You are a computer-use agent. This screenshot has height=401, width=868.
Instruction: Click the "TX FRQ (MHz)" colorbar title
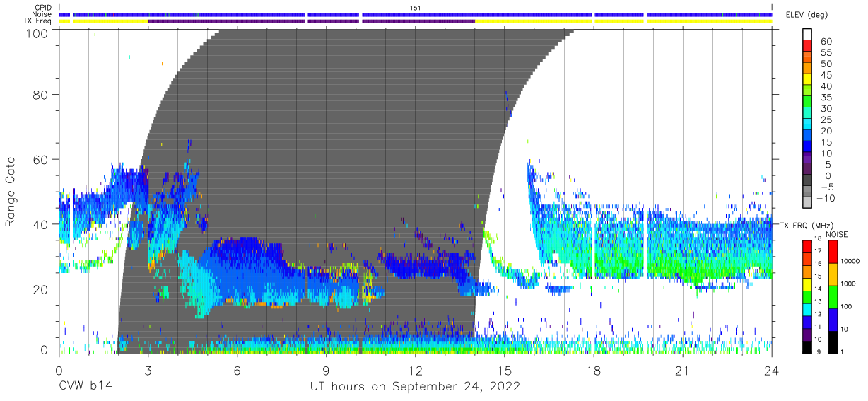pos(805,225)
